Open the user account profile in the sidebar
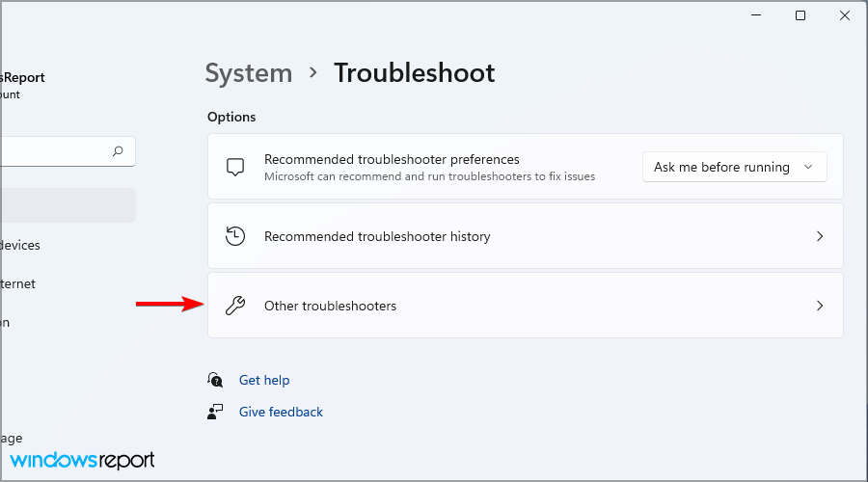 click(23, 85)
